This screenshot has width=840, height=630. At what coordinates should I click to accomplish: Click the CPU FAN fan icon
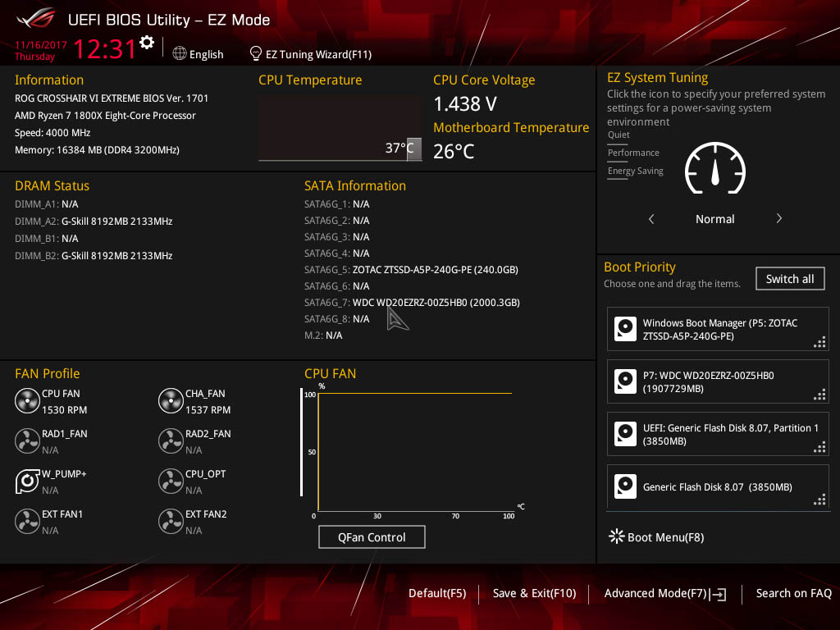[x=27, y=400]
